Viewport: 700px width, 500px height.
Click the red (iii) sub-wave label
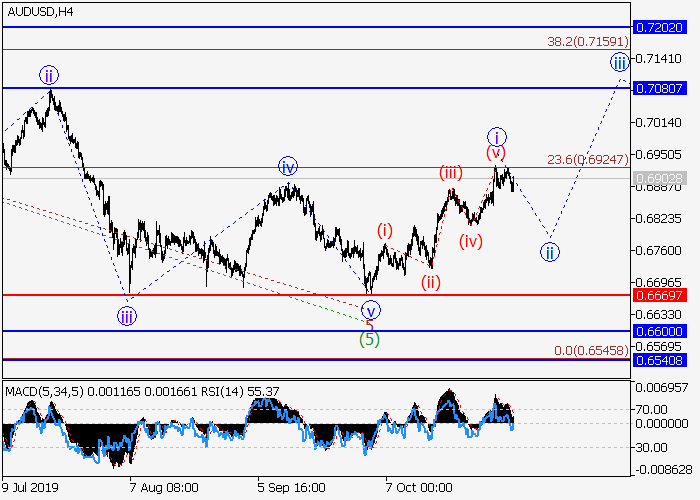click(x=450, y=173)
